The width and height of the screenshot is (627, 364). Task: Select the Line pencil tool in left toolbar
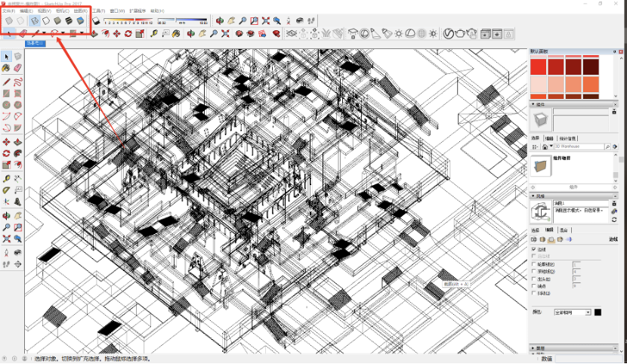pyautogui.click(x=6, y=82)
